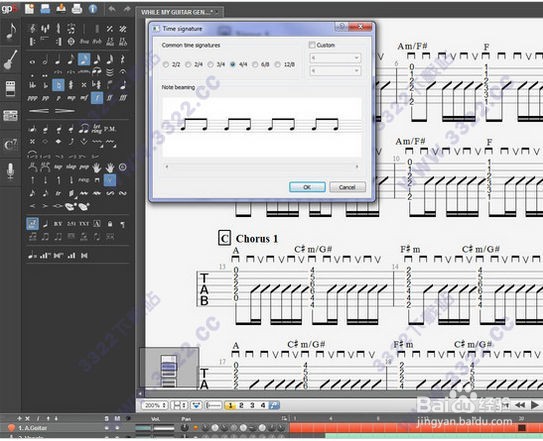Select 6/8 time signature radio

255,64
